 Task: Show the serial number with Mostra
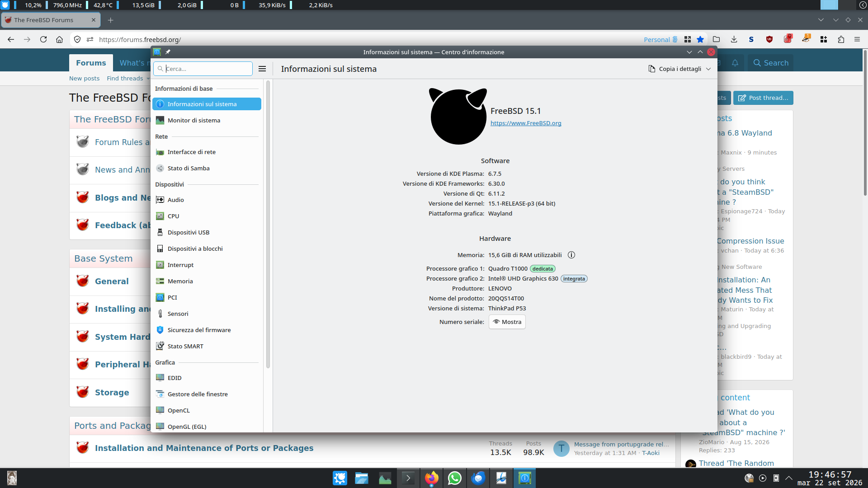(x=507, y=322)
